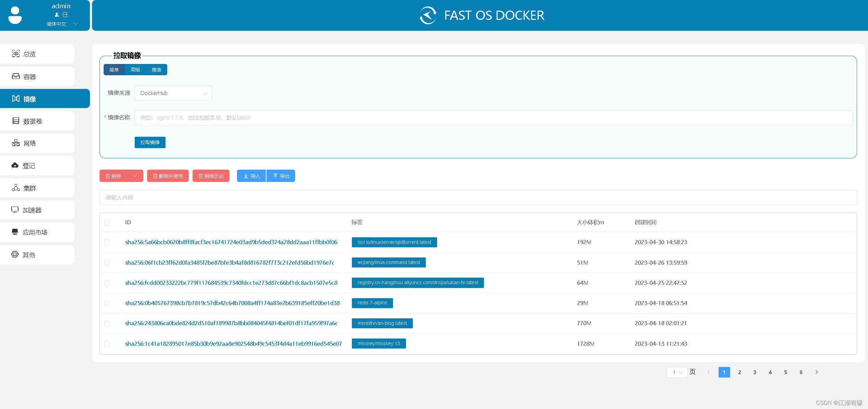Click the user avatar icon
The image size is (868, 409).
[x=15, y=15]
